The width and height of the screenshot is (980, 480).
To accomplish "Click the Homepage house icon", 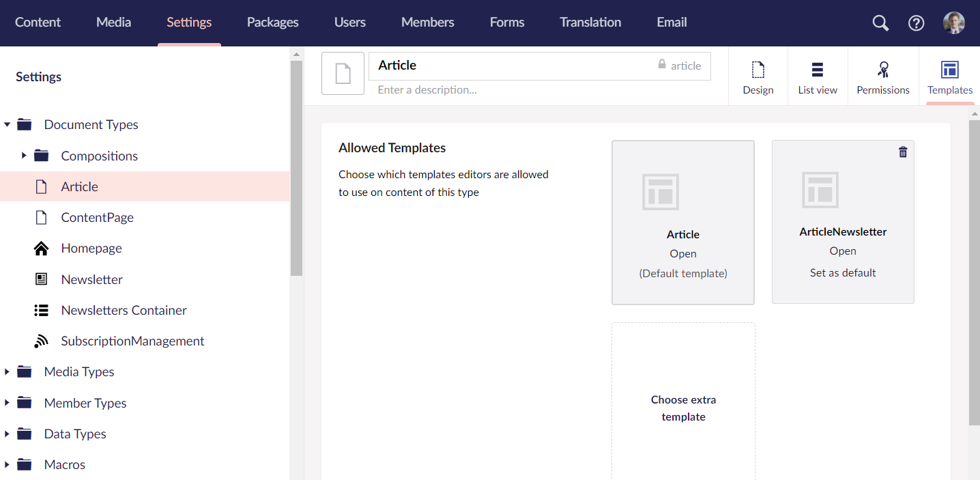I will point(41,249).
